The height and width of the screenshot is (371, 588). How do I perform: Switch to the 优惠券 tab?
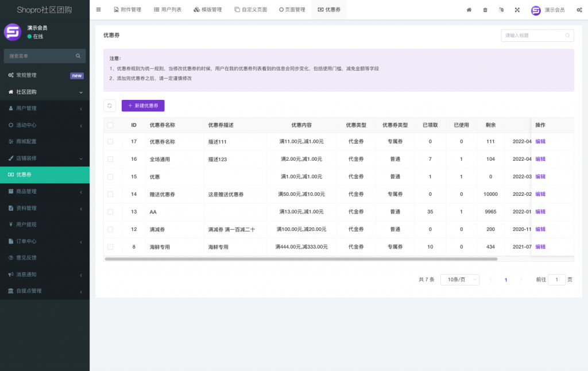pyautogui.click(x=329, y=9)
